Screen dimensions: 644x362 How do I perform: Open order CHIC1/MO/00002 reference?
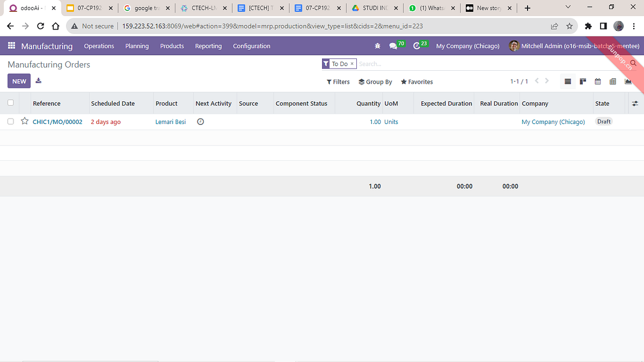point(57,122)
